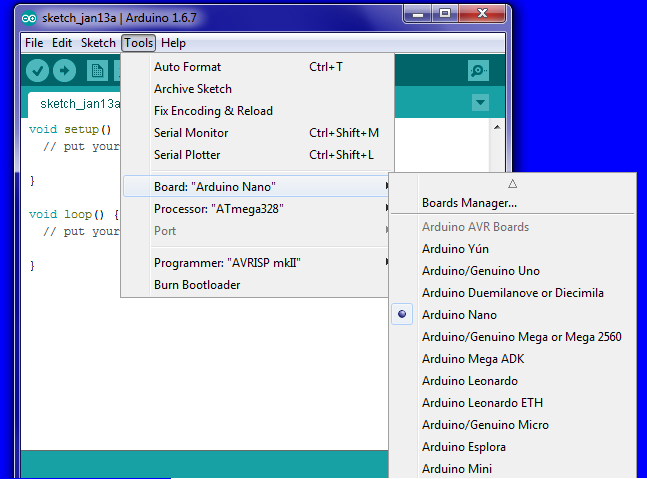Select Arduino Leonardo board
Image resolution: width=647 pixels, height=479 pixels.
pyautogui.click(x=512, y=381)
